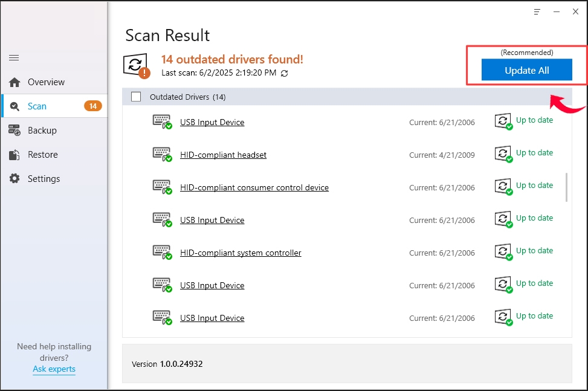Open the Ask experts link
Viewport: 588px width, 391px height.
pos(54,369)
